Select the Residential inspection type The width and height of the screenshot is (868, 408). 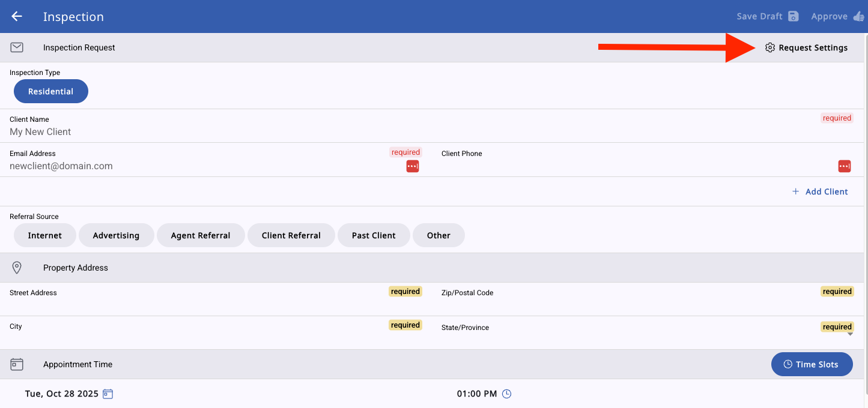(51, 92)
